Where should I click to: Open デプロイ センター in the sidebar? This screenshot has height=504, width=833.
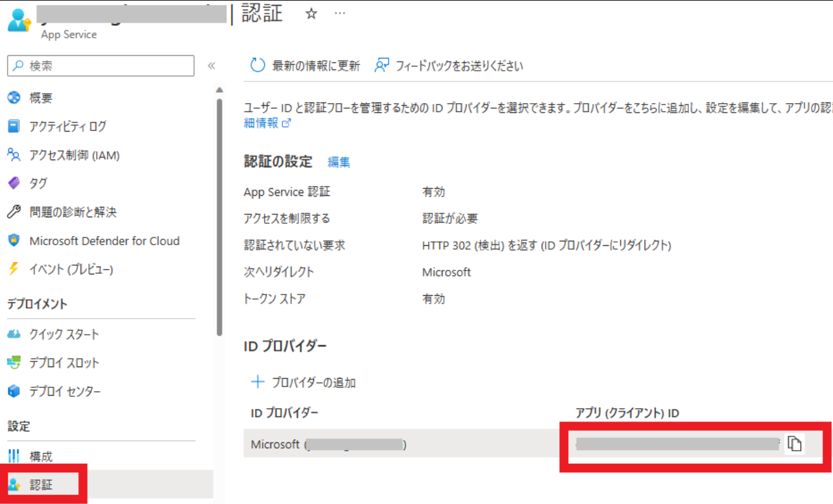pyautogui.click(x=65, y=391)
